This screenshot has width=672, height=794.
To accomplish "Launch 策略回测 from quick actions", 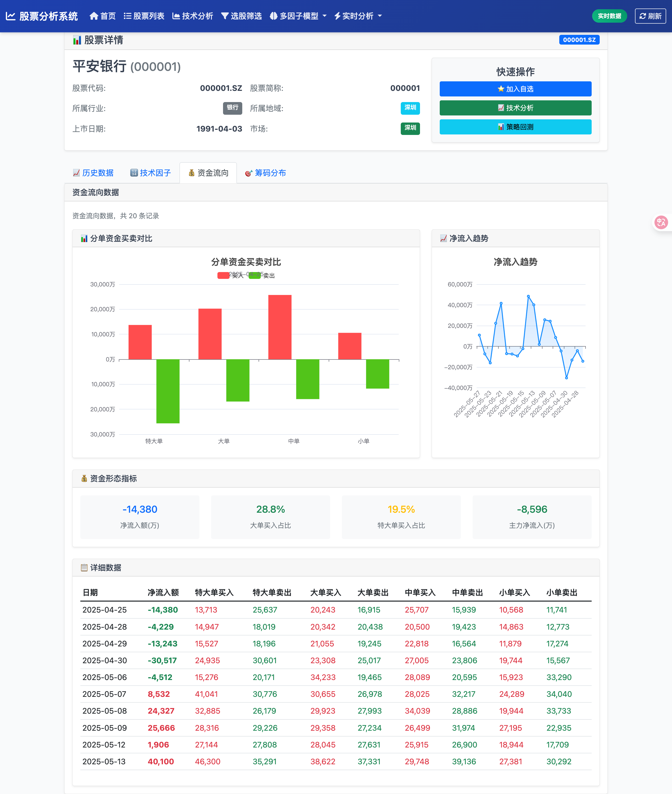I will coord(515,127).
